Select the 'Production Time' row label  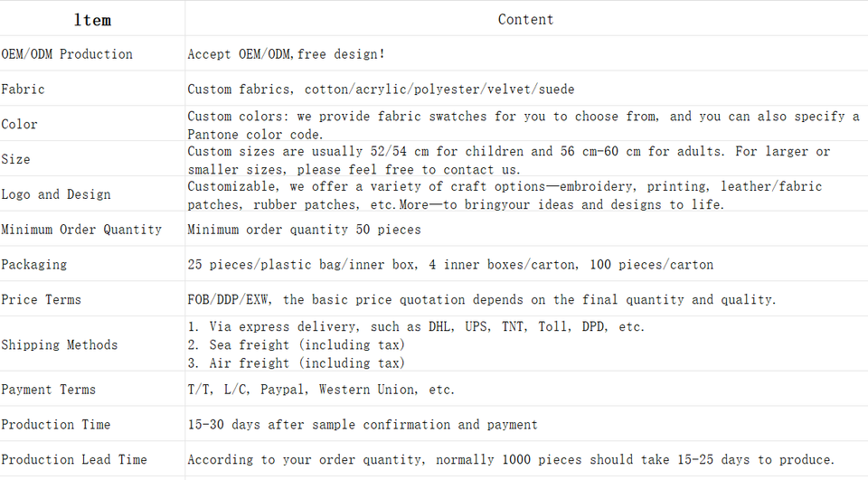click(56, 425)
